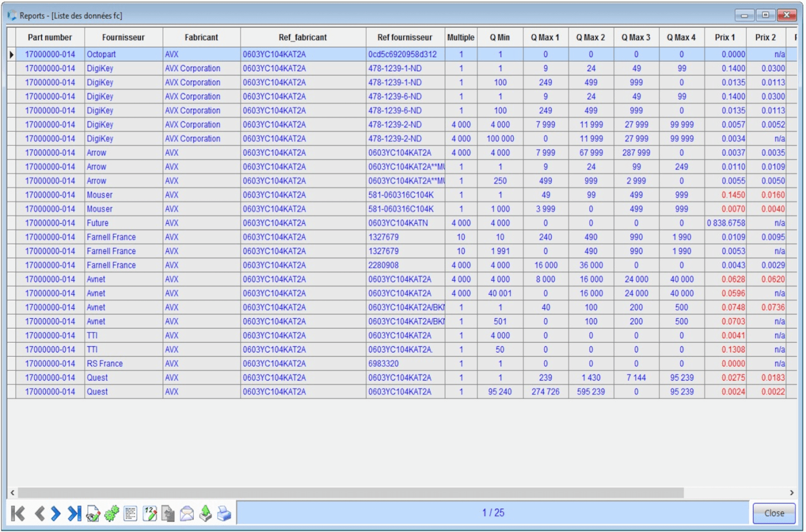Click the 0.0022 Prix 2 cell
The width and height of the screenshot is (806, 532).
point(766,392)
